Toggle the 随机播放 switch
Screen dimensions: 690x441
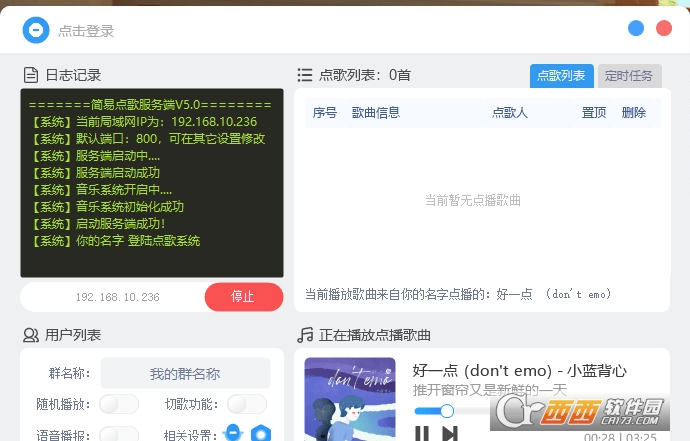point(119,404)
